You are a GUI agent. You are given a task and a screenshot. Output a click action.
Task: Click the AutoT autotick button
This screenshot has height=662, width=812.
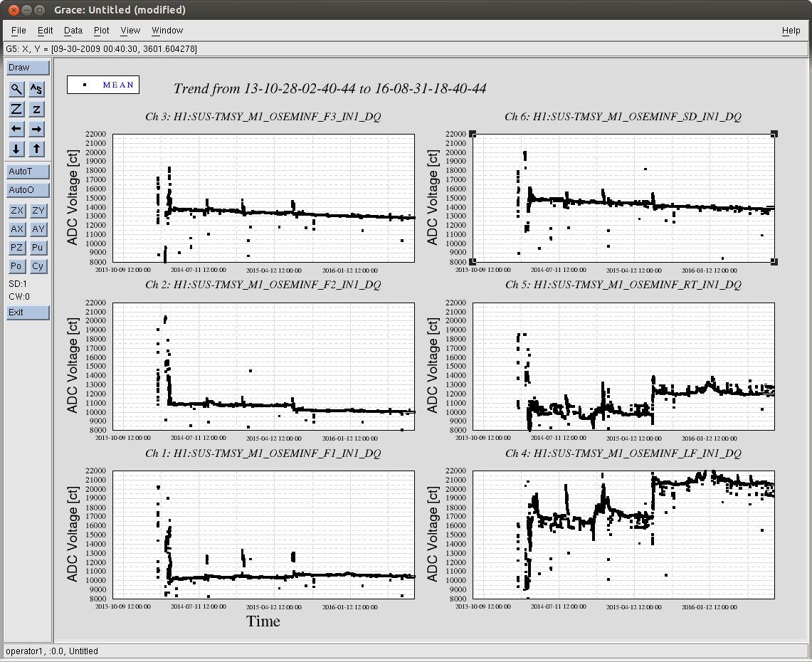(x=28, y=172)
